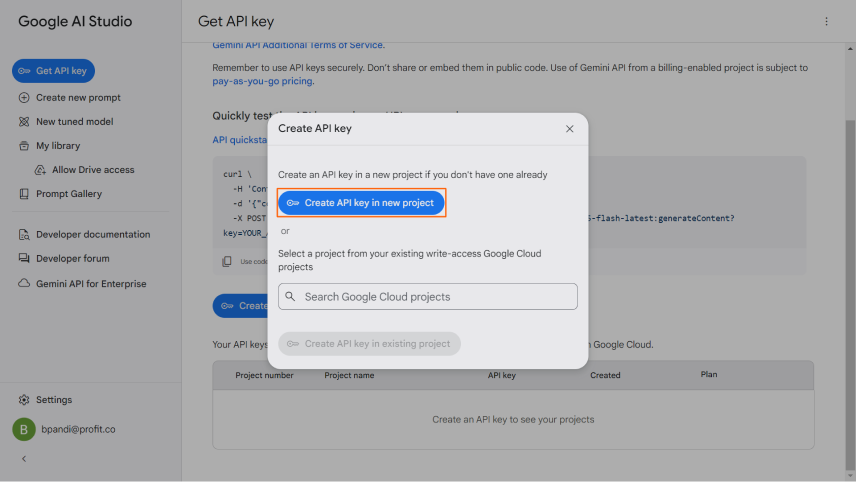
Task: Open Gemini API for Enterprise
Action: [x=91, y=284]
